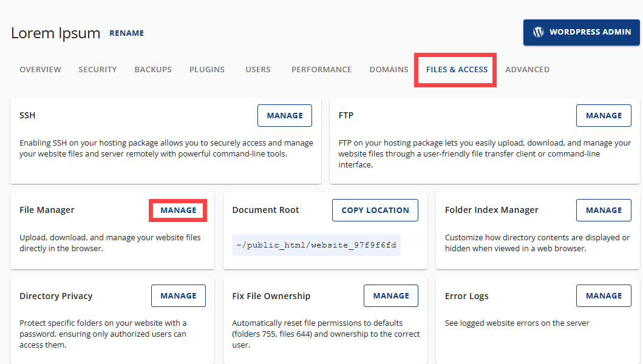Open WordPress Admin
This screenshot has width=643, height=364.
point(580,32)
